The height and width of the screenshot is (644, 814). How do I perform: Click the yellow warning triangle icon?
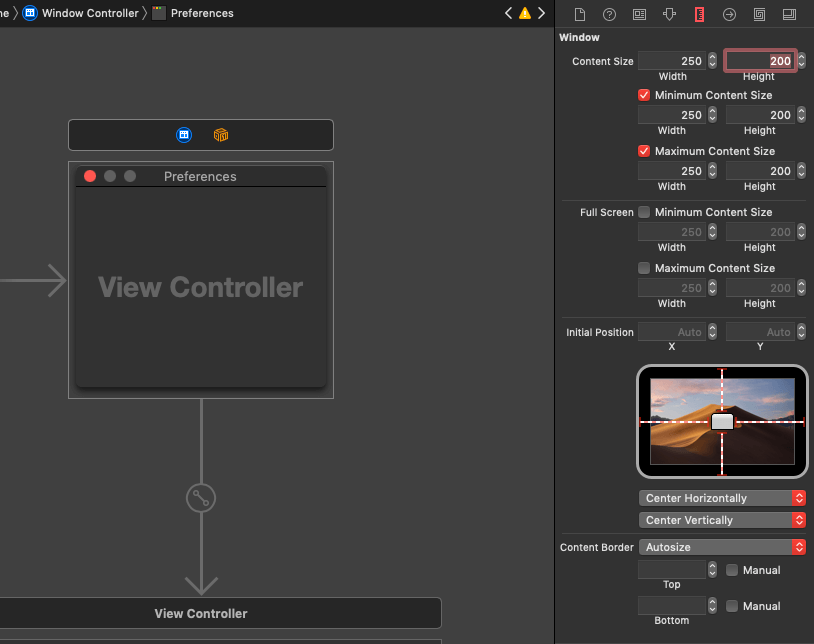524,13
